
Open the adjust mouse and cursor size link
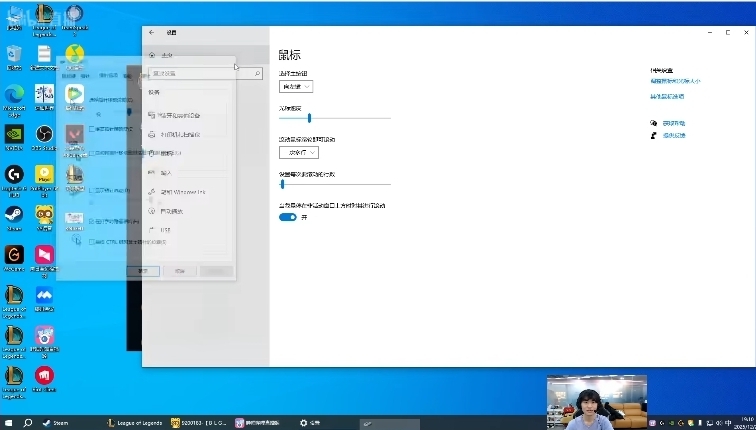pyautogui.click(x=675, y=80)
